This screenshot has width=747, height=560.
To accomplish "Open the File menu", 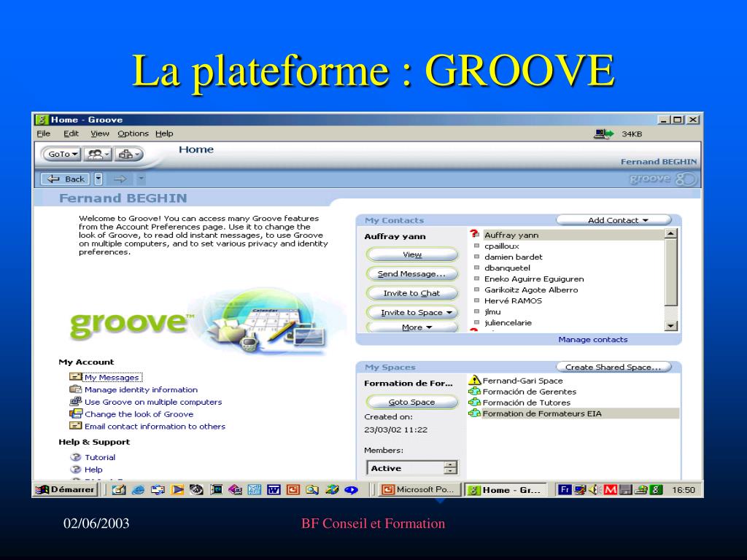I will [43, 134].
